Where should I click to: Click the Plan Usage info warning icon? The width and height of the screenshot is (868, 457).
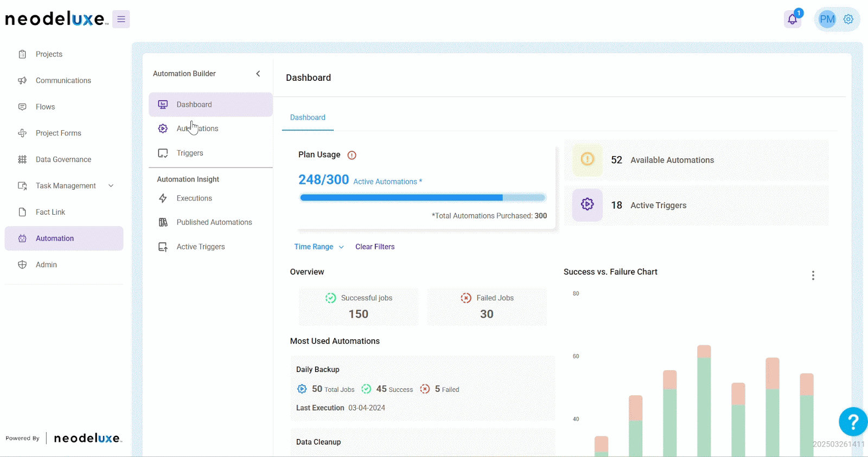(352, 155)
